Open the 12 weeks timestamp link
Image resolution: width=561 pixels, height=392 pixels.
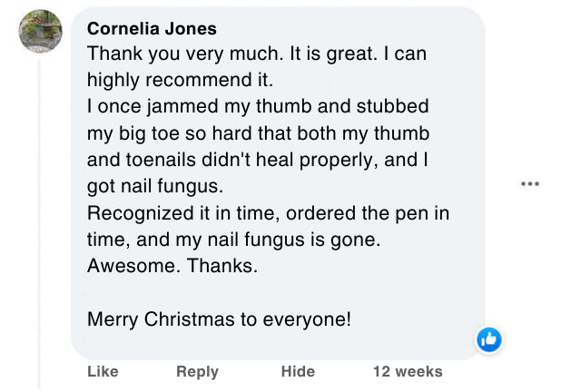408,371
